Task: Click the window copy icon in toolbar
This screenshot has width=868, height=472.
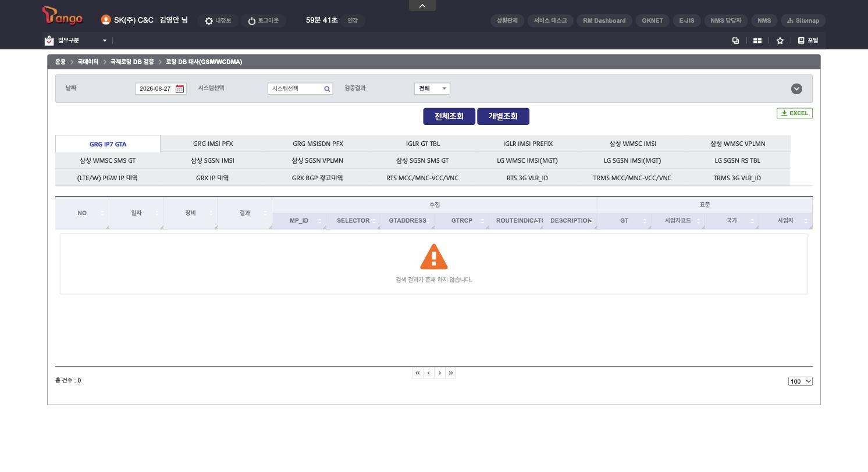Action: [x=735, y=41]
